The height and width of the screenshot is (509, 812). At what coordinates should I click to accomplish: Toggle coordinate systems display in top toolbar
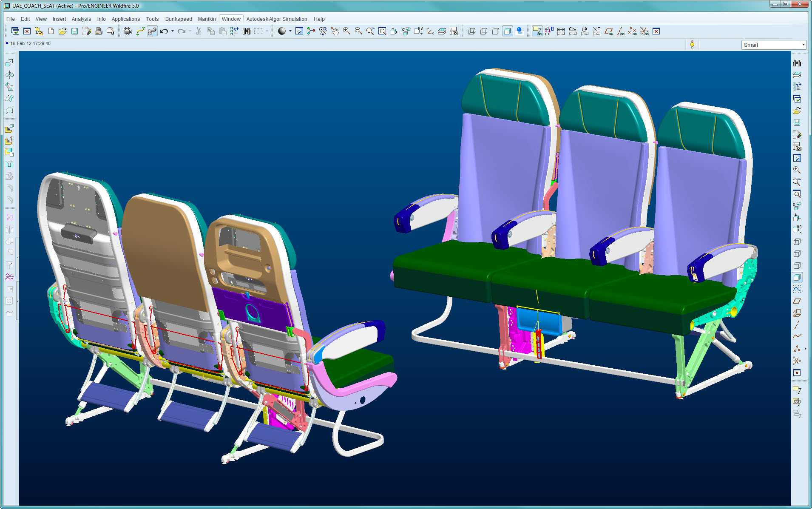644,31
